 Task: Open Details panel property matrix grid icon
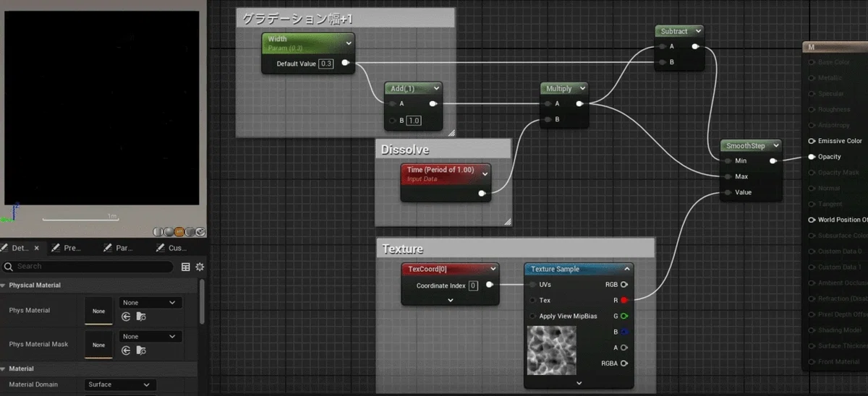coord(186,267)
